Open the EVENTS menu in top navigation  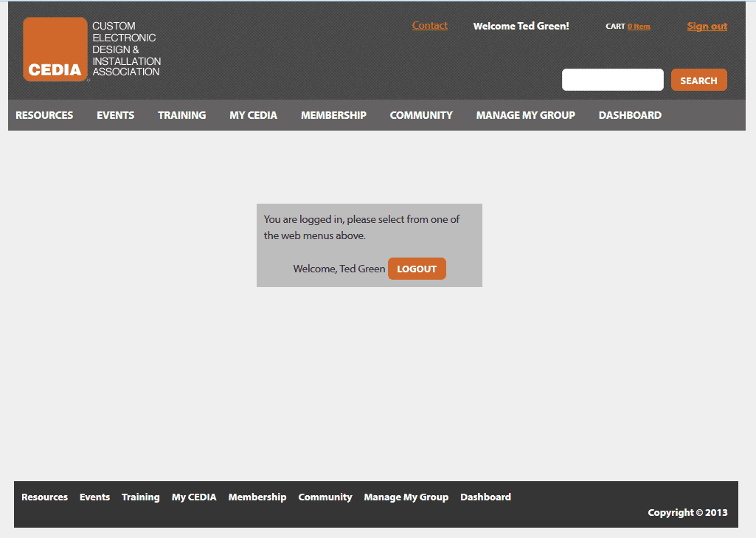(115, 115)
